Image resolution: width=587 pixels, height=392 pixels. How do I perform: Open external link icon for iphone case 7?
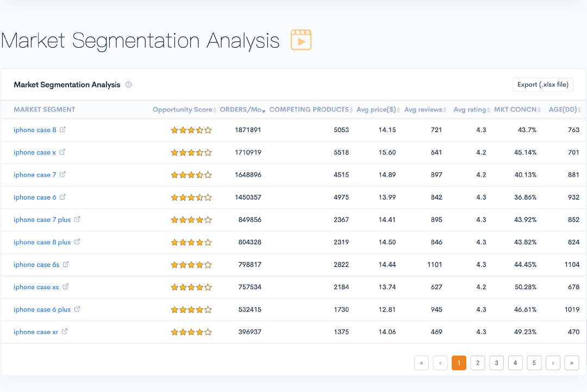point(63,175)
